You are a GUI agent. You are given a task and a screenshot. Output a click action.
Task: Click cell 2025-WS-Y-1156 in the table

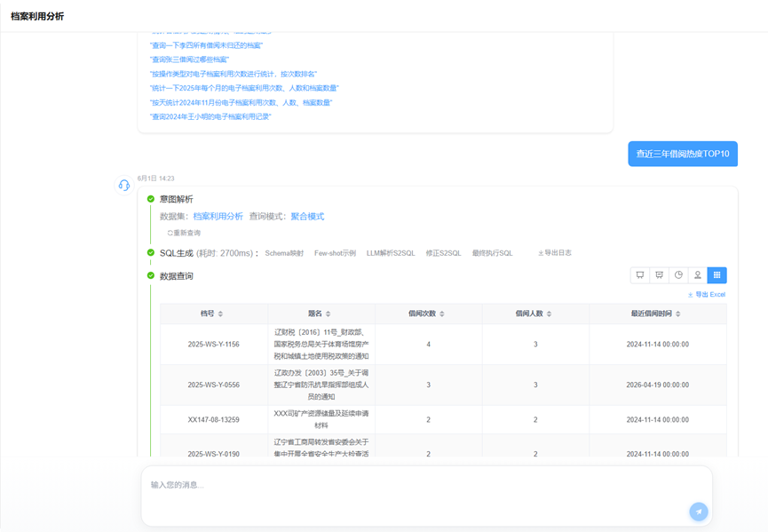(214, 345)
